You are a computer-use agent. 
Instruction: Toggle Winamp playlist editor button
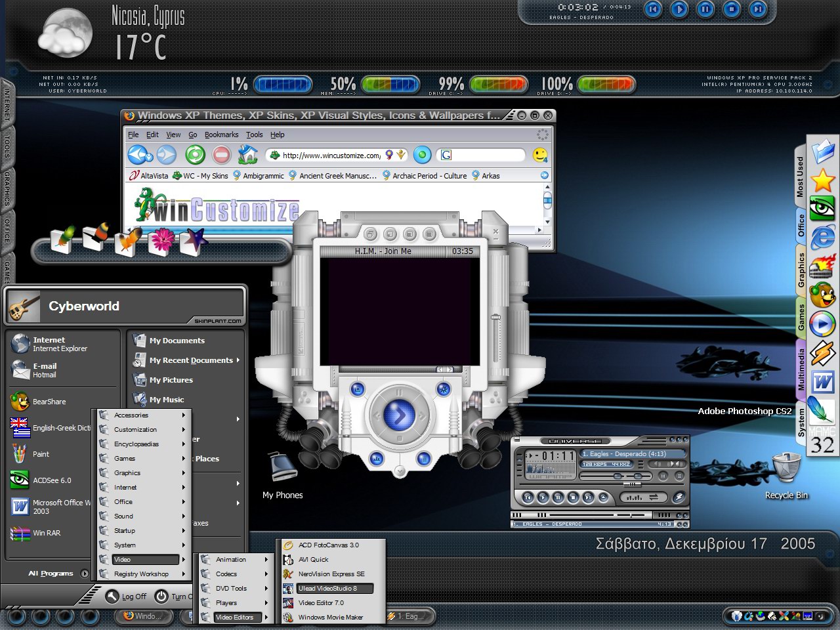click(679, 476)
